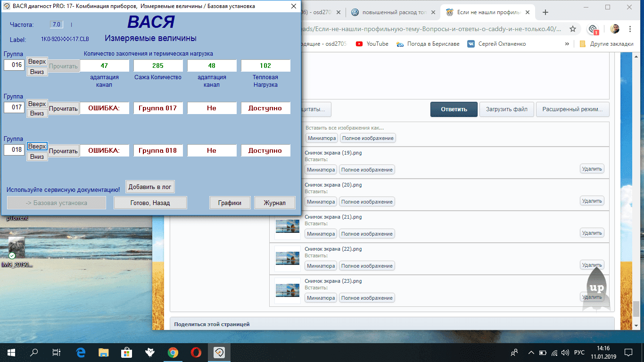Image resolution: width=644 pixels, height=362 pixels.
Task: Click the soot quantity value 285
Action: pos(158,66)
